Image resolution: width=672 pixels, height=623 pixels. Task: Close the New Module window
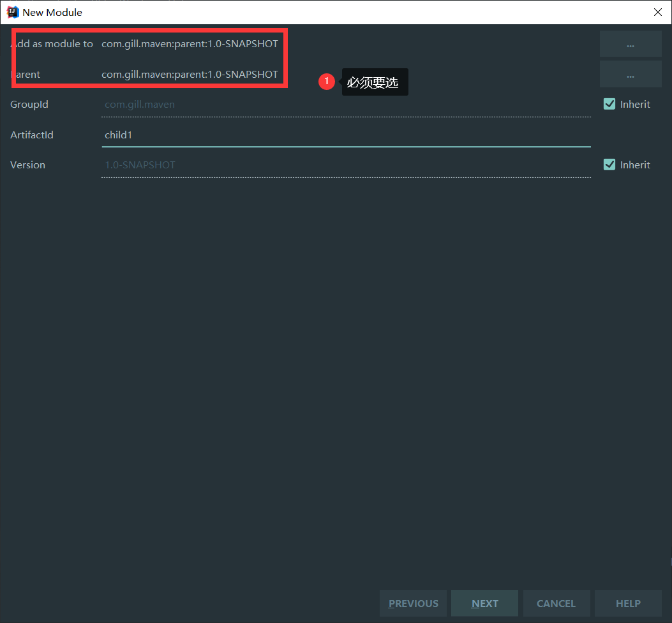tap(658, 12)
